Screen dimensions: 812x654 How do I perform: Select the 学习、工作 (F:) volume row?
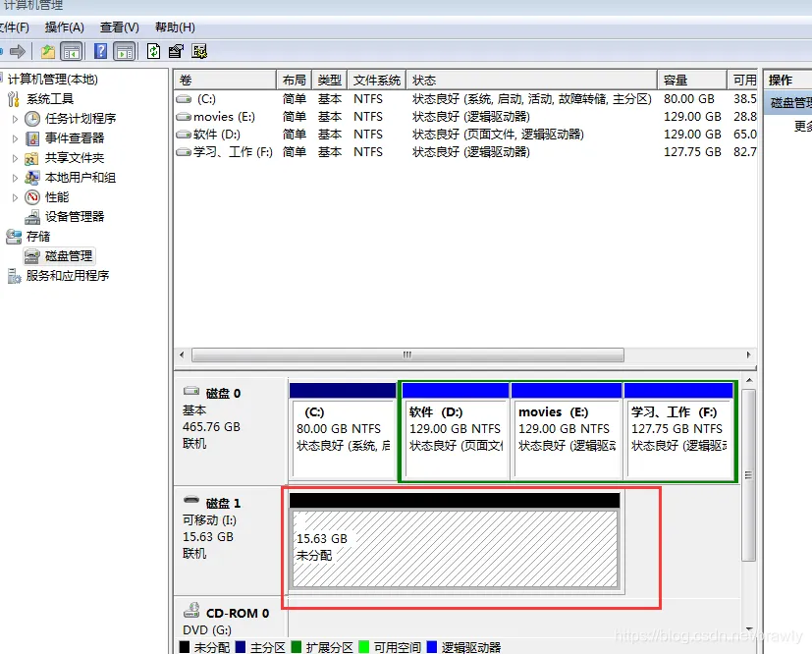coord(465,152)
